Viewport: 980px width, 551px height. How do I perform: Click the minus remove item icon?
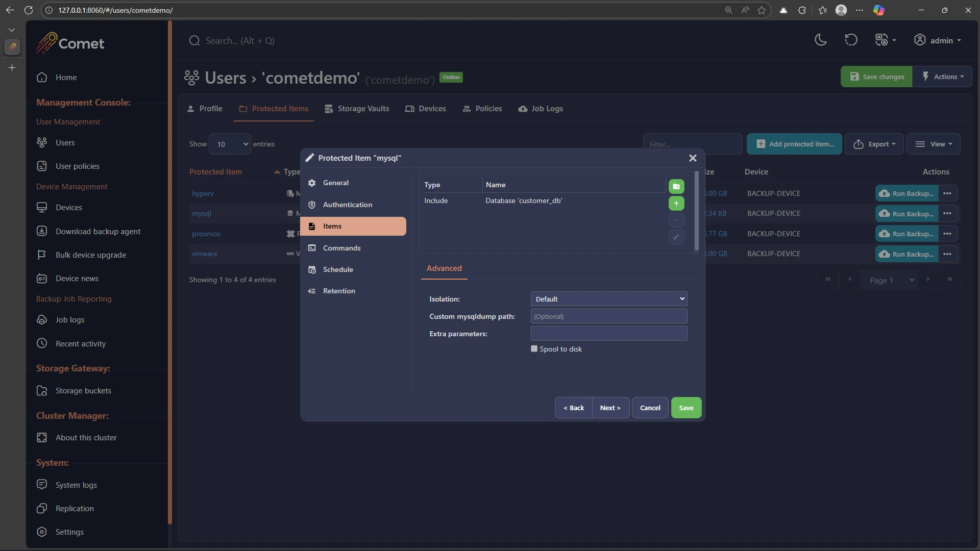(x=676, y=220)
